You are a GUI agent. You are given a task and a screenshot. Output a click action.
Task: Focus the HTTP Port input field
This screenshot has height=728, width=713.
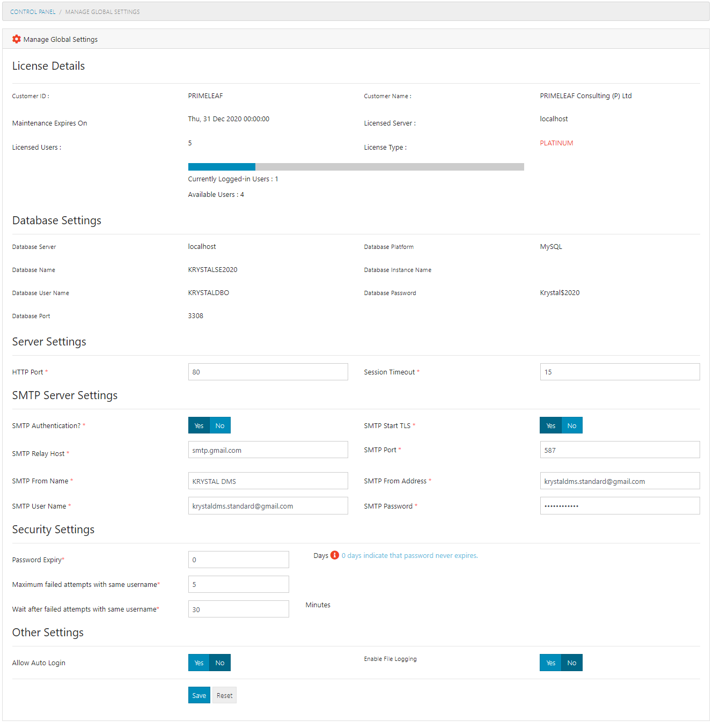[x=268, y=372]
